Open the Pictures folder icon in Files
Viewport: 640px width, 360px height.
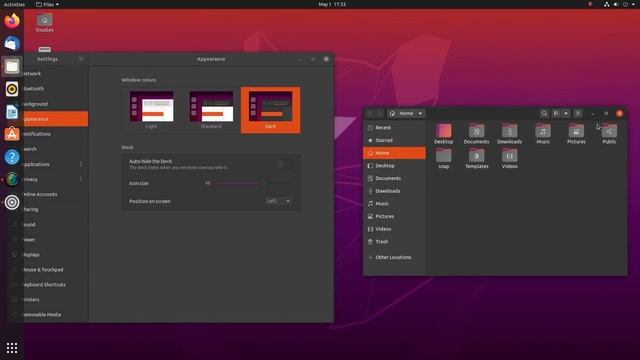[x=576, y=134]
